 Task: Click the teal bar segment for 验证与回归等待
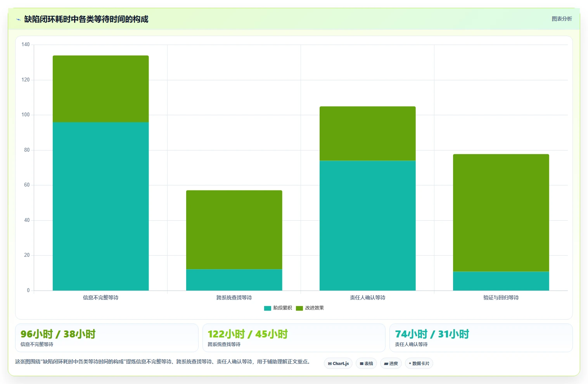pyautogui.click(x=501, y=281)
